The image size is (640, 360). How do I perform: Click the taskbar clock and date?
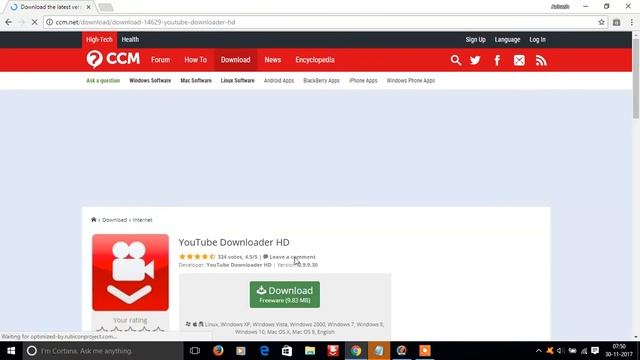tap(619, 351)
